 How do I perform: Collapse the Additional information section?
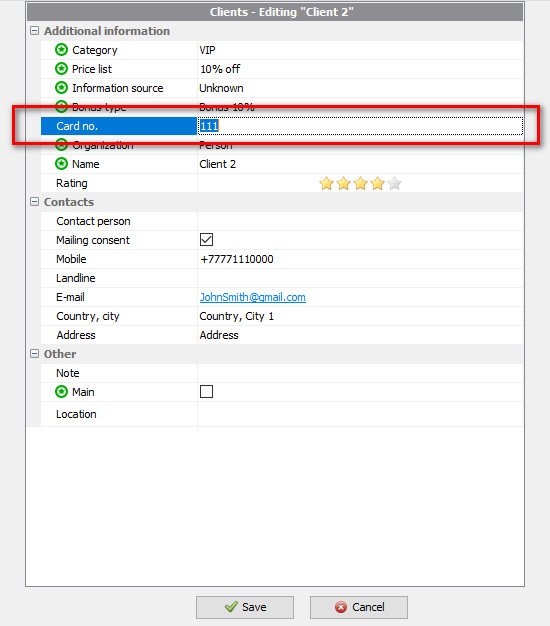pos(35,31)
